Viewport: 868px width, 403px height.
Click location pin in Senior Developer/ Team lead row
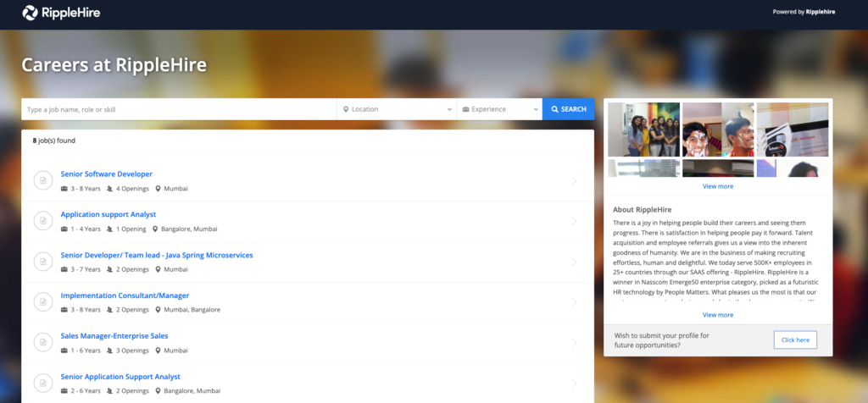pyautogui.click(x=158, y=269)
